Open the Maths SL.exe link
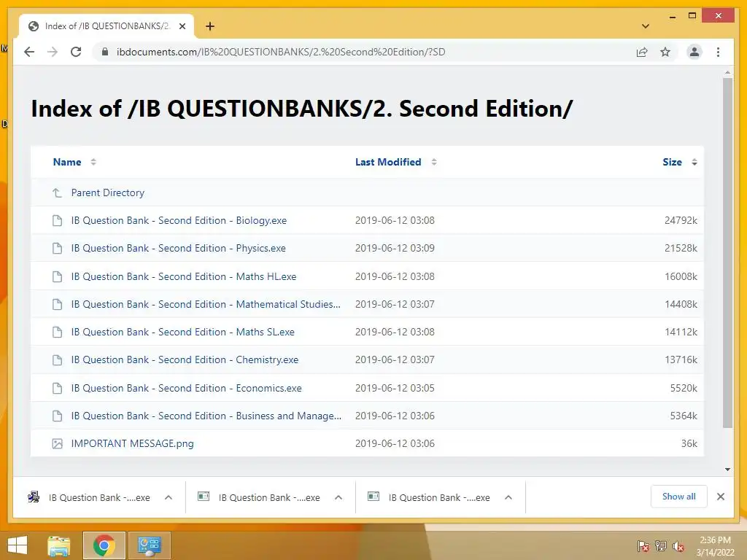 coord(182,332)
